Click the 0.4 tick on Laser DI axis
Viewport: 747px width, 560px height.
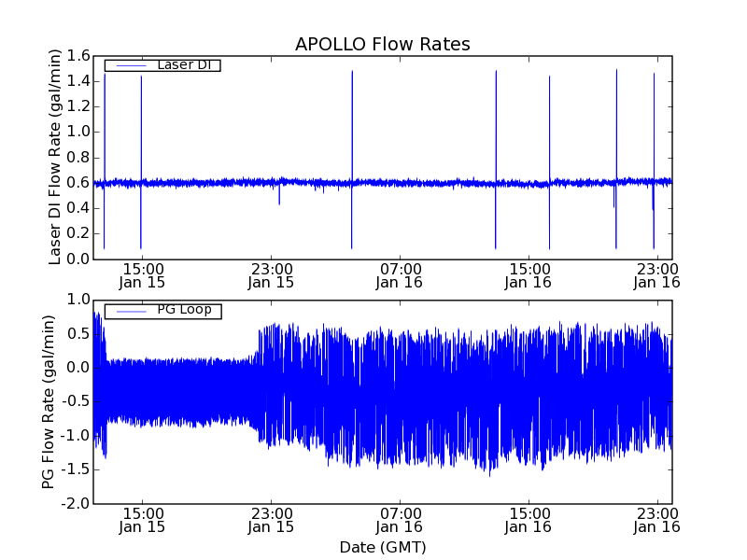(78, 208)
